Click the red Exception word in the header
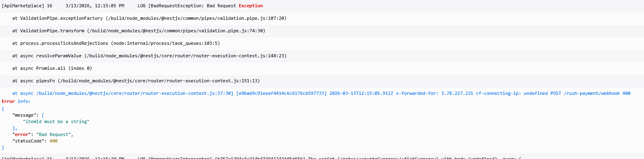 (251, 6)
